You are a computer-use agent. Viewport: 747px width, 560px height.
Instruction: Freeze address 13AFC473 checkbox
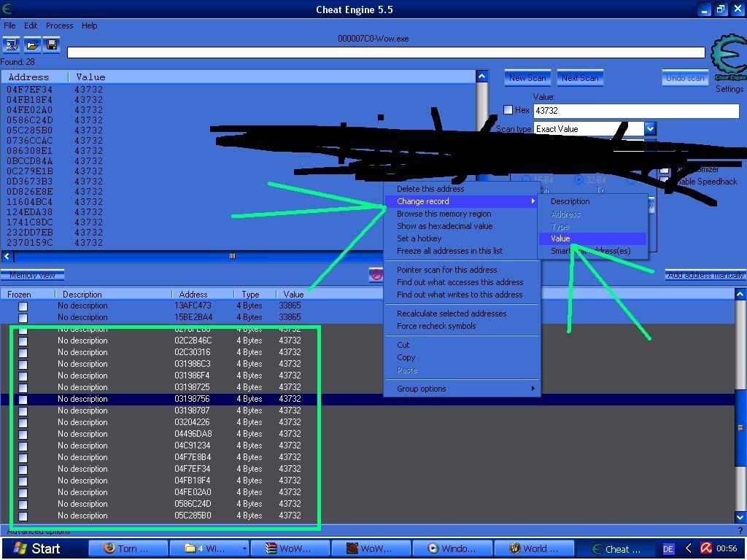[x=23, y=306]
